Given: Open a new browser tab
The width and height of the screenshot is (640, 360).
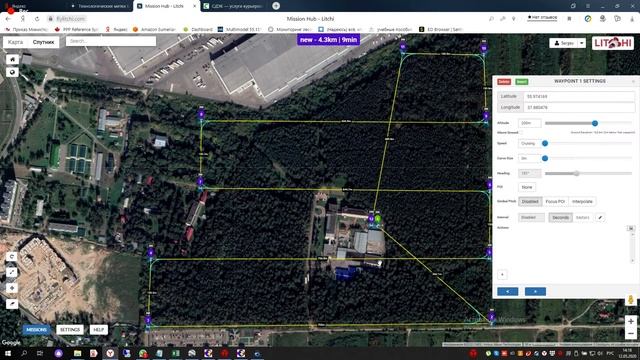Looking at the screenshot, I should tap(276, 6).
